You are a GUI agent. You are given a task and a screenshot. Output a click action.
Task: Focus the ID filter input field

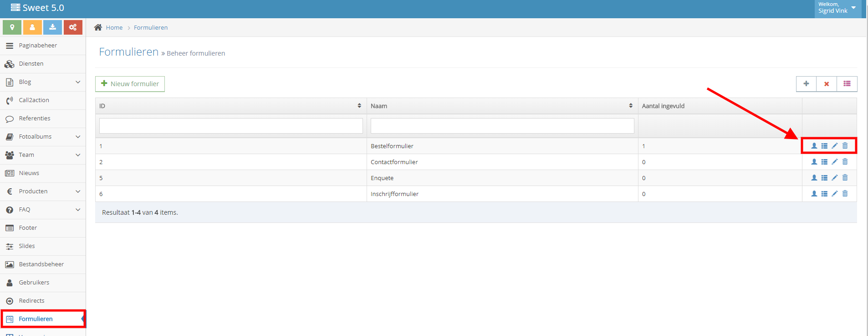coord(231,126)
